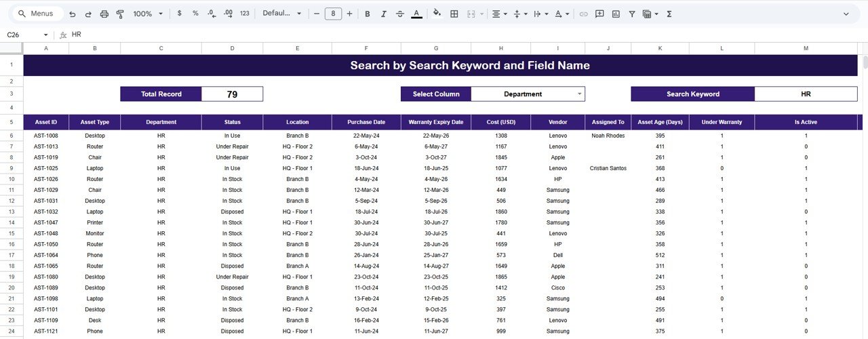The width and height of the screenshot is (868, 339).
Task: Click the Print icon
Action: click(x=104, y=14)
